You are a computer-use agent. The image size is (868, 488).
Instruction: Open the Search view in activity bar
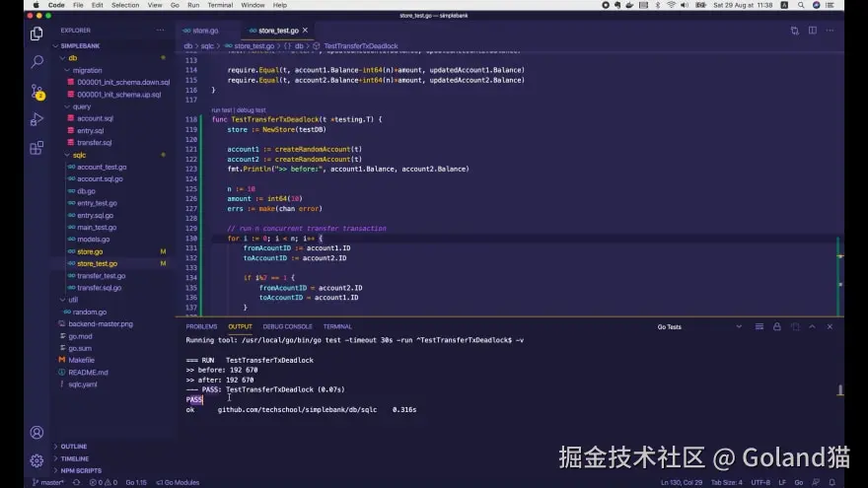click(x=36, y=61)
